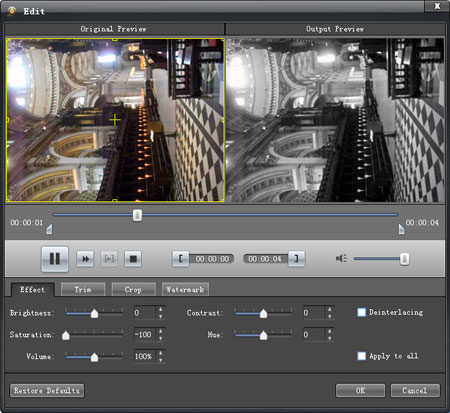The image size is (450, 413).
Task: Click the play-segment bracket icon
Action: point(109,259)
